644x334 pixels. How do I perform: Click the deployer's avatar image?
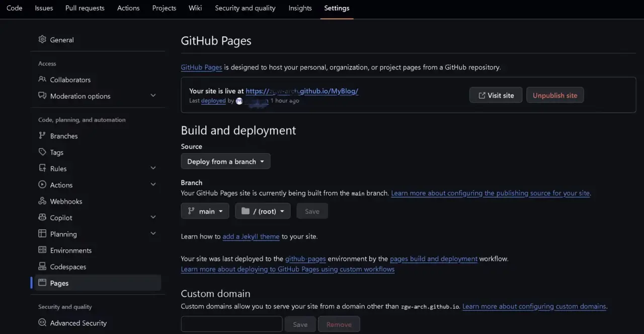pos(239,101)
